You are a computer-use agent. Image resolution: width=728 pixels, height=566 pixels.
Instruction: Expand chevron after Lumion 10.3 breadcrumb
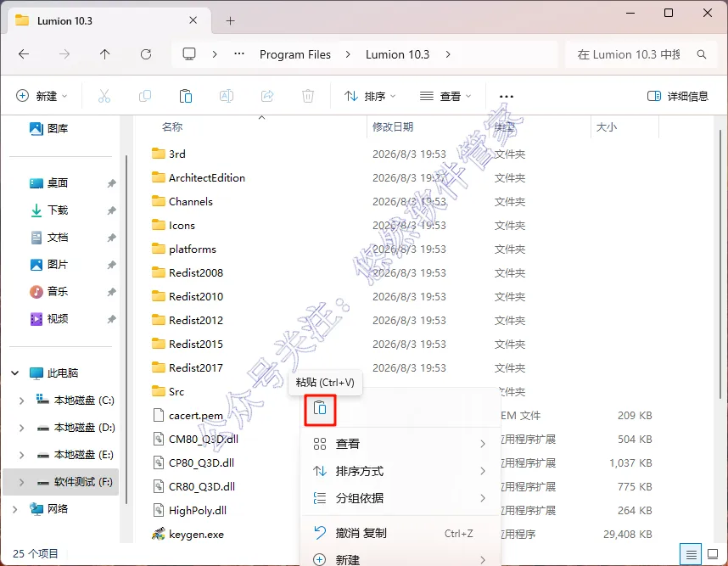pos(447,54)
